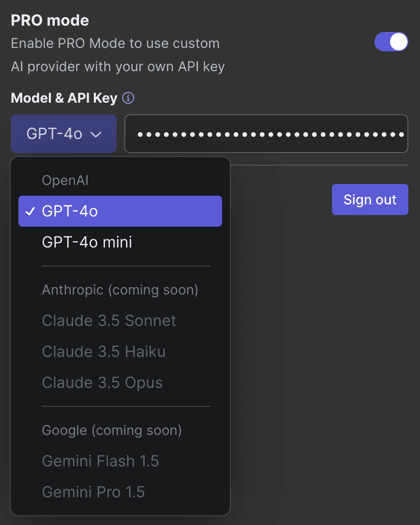Select the highlighted GPT-4o option
The height and width of the screenshot is (525, 420).
(120, 211)
